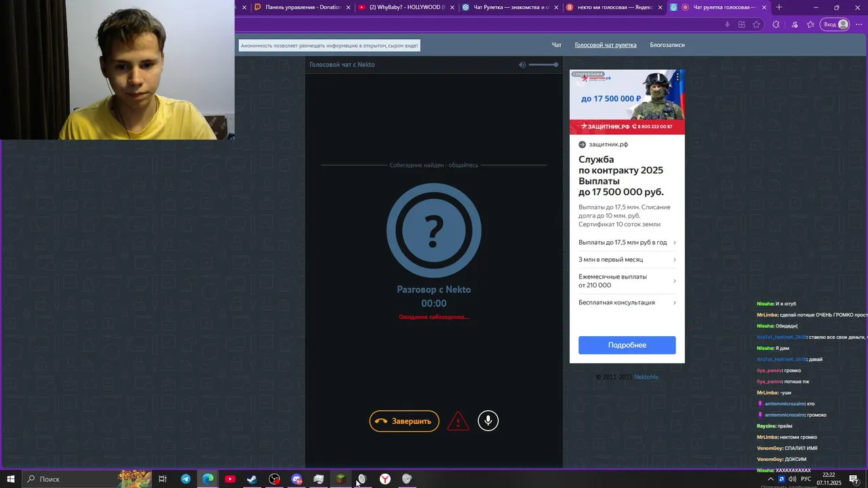Click the Вход profile button
The height and width of the screenshot is (488, 868).
pyautogui.click(x=835, y=24)
